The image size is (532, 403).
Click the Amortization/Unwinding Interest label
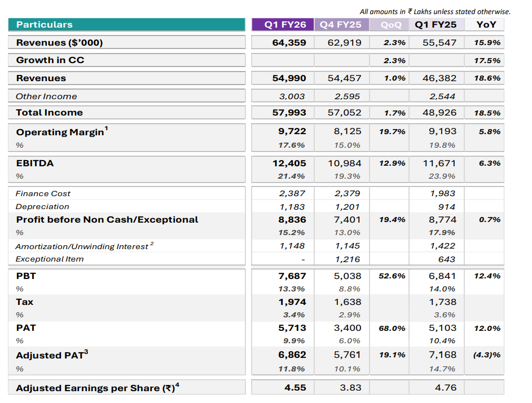pyautogui.click(x=85, y=246)
